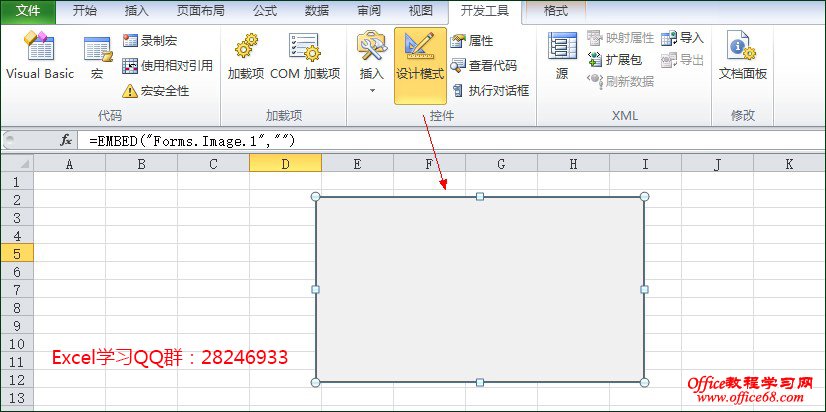Viewport: 826px width, 412px height.
Task: Click 映射属性 map properties
Action: [x=621, y=38]
